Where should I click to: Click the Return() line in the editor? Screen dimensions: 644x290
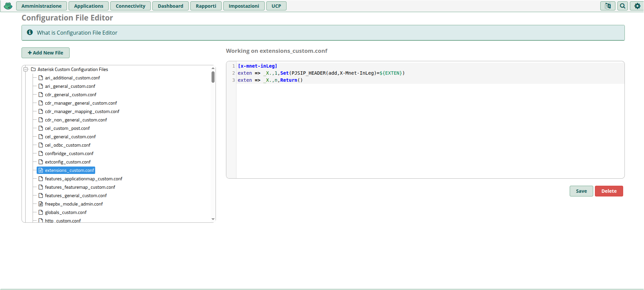click(x=270, y=80)
